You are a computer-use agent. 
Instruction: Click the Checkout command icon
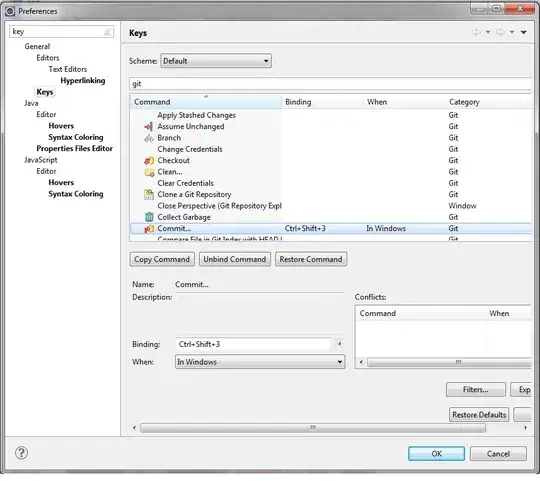(149, 160)
